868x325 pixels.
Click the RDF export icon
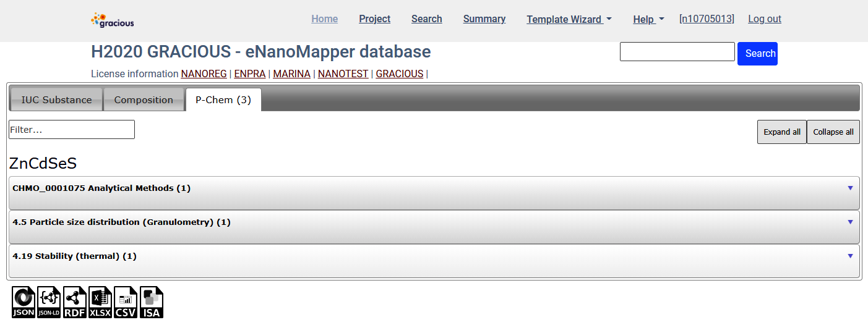point(75,302)
